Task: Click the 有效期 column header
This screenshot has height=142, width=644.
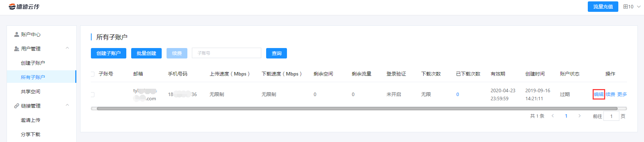Action: click(498, 74)
